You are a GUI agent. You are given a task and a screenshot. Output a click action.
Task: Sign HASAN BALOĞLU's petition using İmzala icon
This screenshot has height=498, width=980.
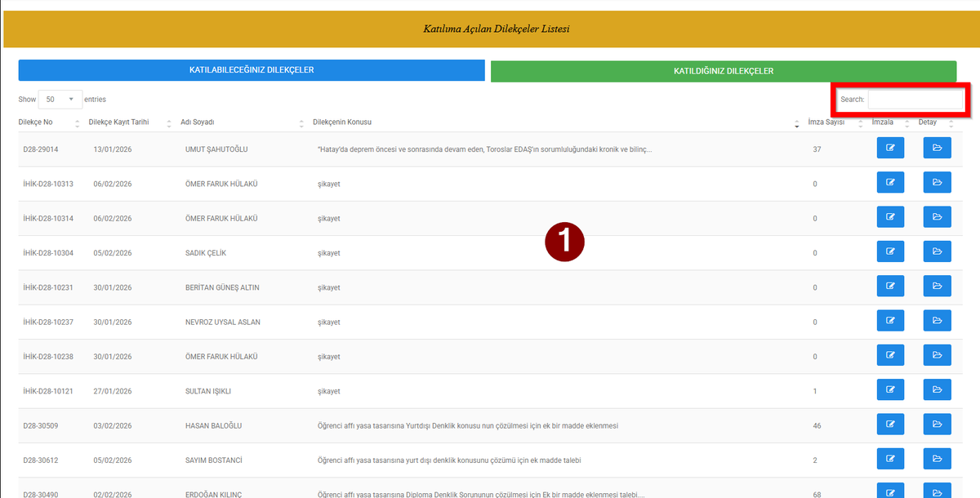pos(890,425)
